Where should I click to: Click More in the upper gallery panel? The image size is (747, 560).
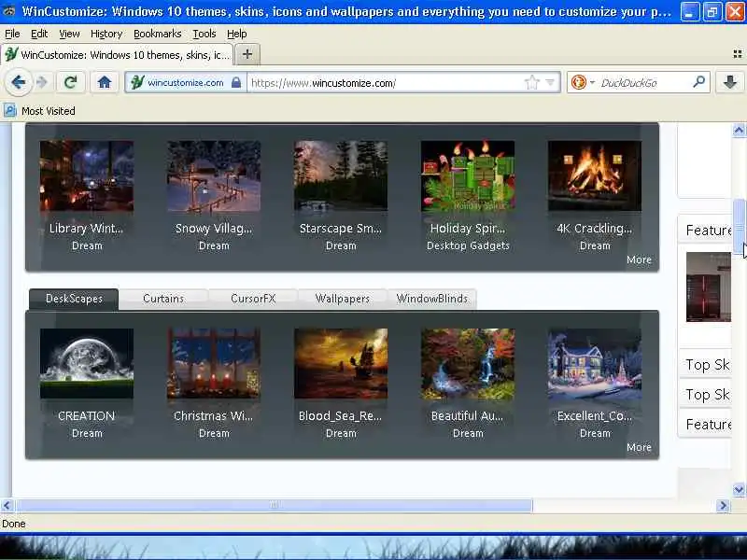pyautogui.click(x=639, y=260)
